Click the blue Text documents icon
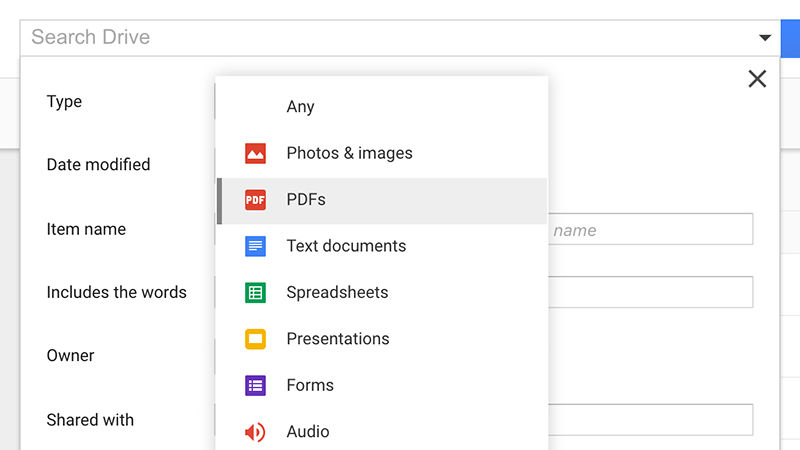This screenshot has width=800, height=450. click(255, 246)
